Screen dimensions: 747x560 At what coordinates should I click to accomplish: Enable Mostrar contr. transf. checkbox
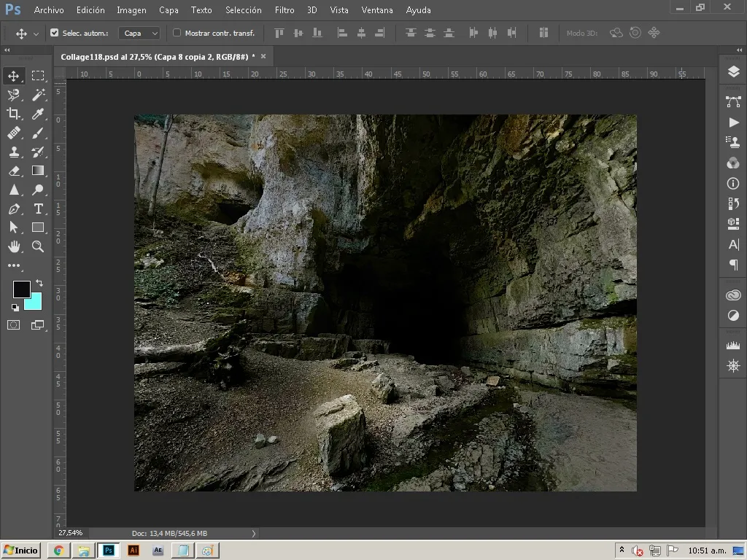pyautogui.click(x=177, y=33)
